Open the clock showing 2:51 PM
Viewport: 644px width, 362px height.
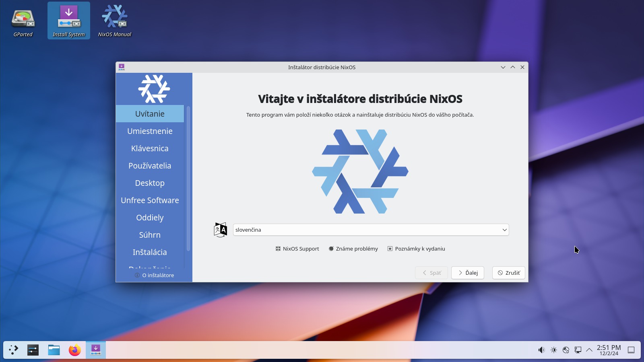click(x=609, y=350)
